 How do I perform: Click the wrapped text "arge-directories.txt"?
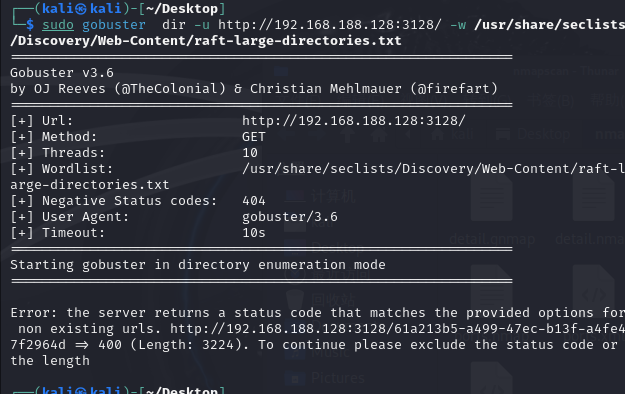tap(90, 185)
